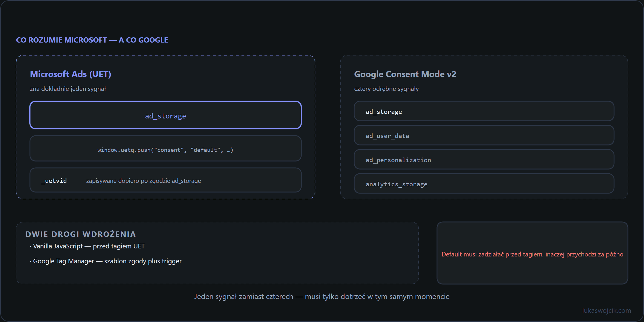Click the heading 'CO ROZUMIE MICROSOFT — A CO GOOGLE'
The image size is (644, 322).
92,40
